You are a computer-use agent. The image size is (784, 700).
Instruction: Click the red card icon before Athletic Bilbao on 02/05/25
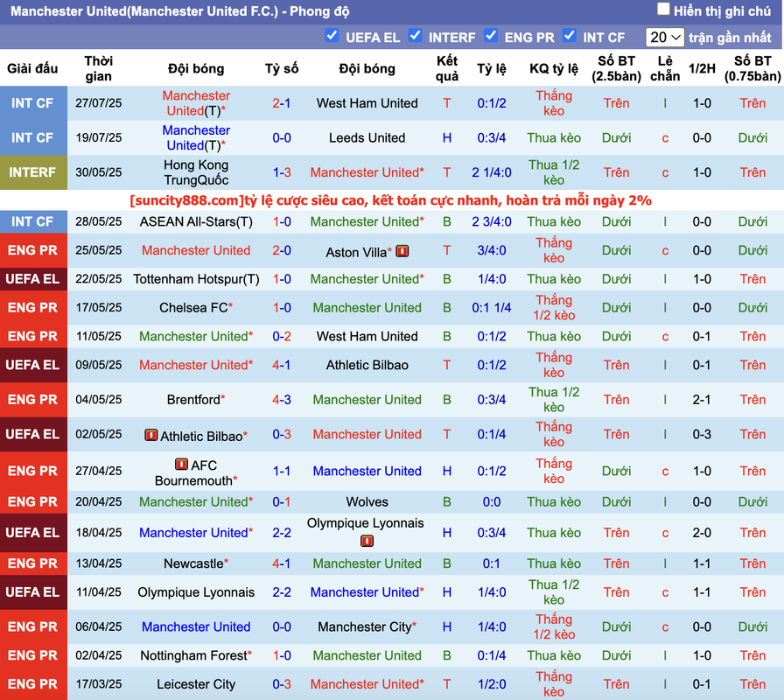150,435
